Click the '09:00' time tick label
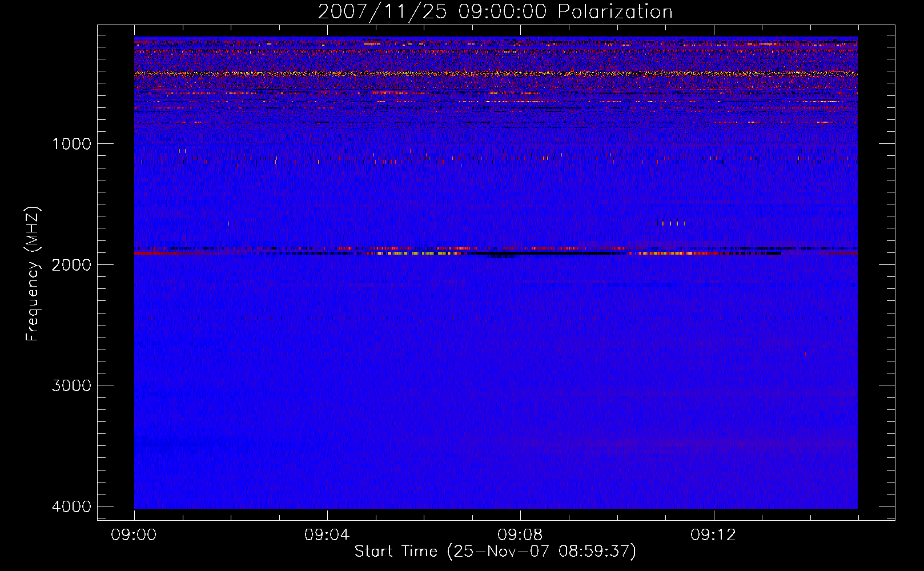 coord(134,535)
